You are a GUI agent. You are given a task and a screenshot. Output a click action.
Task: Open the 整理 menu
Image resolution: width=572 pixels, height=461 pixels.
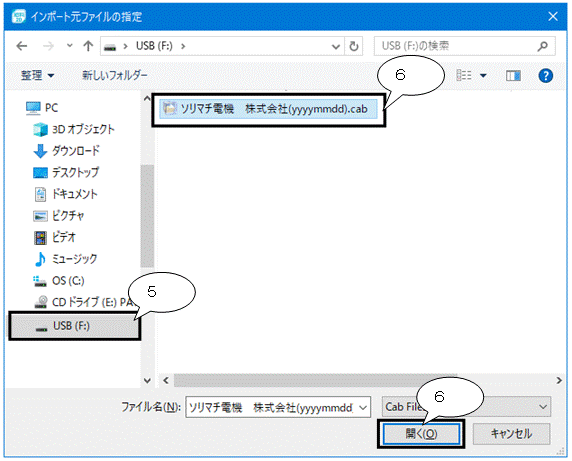pos(38,75)
